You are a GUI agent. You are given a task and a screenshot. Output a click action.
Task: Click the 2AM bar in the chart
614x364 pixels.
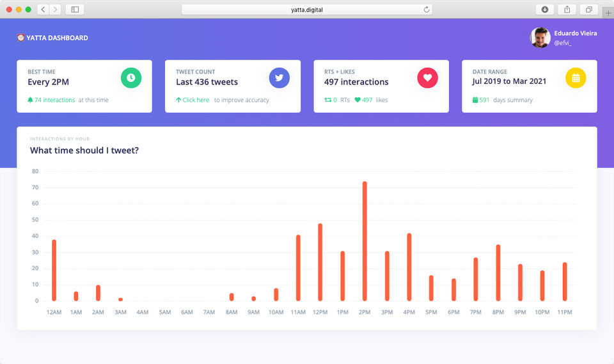click(98, 293)
